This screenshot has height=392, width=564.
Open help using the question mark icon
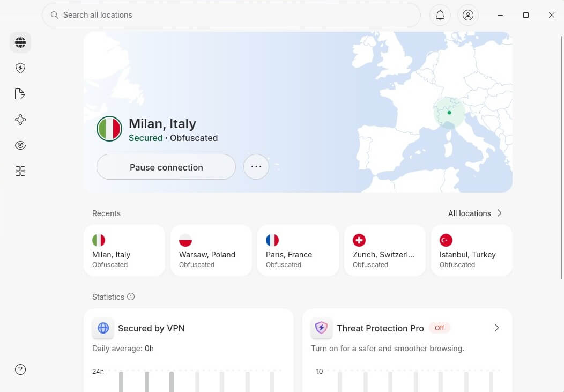(20, 369)
